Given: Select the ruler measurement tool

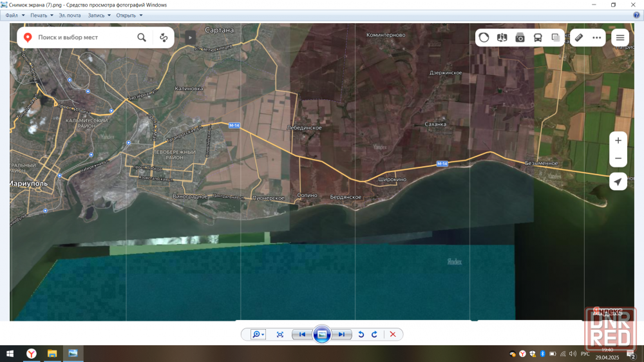Looking at the screenshot, I should pyautogui.click(x=579, y=37).
